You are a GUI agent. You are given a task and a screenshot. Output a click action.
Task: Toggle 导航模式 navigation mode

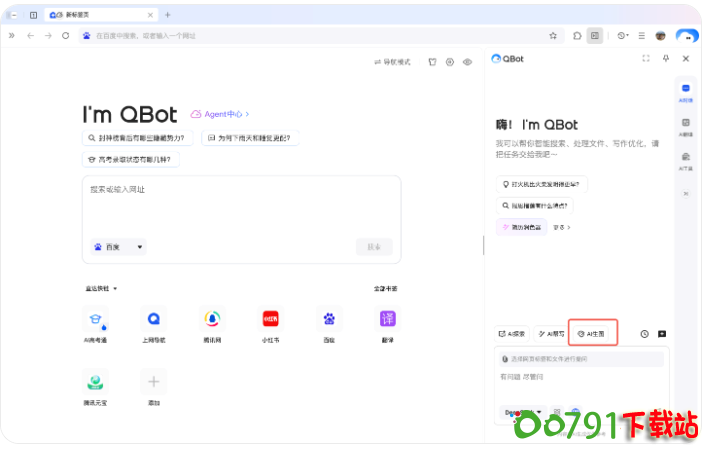[392, 62]
